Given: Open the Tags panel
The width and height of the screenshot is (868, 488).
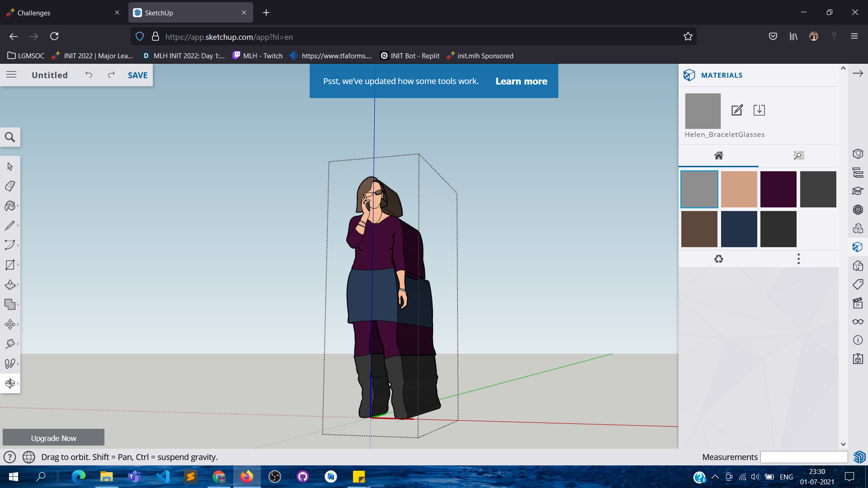Looking at the screenshot, I should [858, 284].
